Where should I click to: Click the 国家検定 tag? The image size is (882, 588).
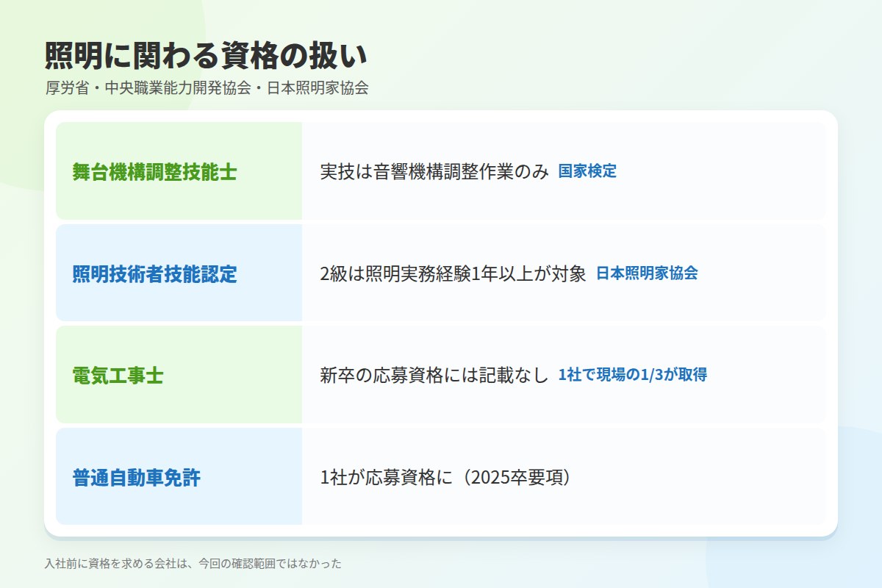coord(587,172)
